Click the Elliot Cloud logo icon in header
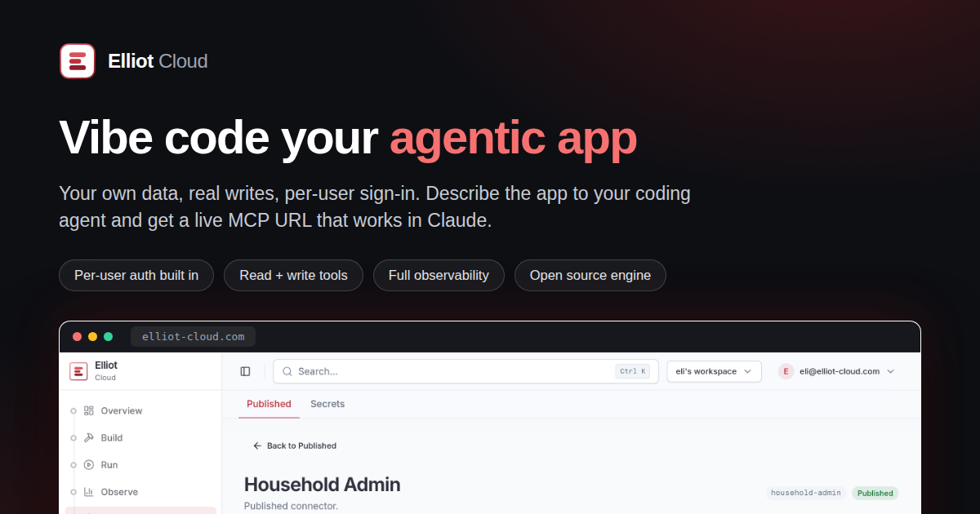Screen dimensions: 980x514 click(x=78, y=61)
